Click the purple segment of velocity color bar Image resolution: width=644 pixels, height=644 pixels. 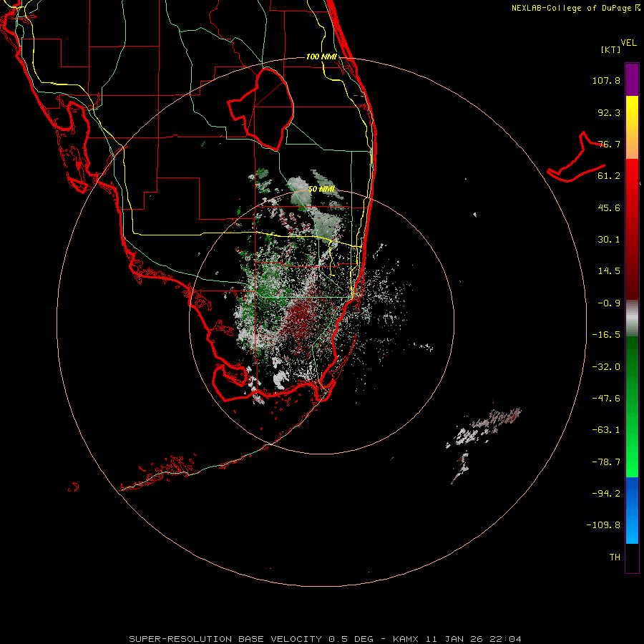click(x=632, y=79)
